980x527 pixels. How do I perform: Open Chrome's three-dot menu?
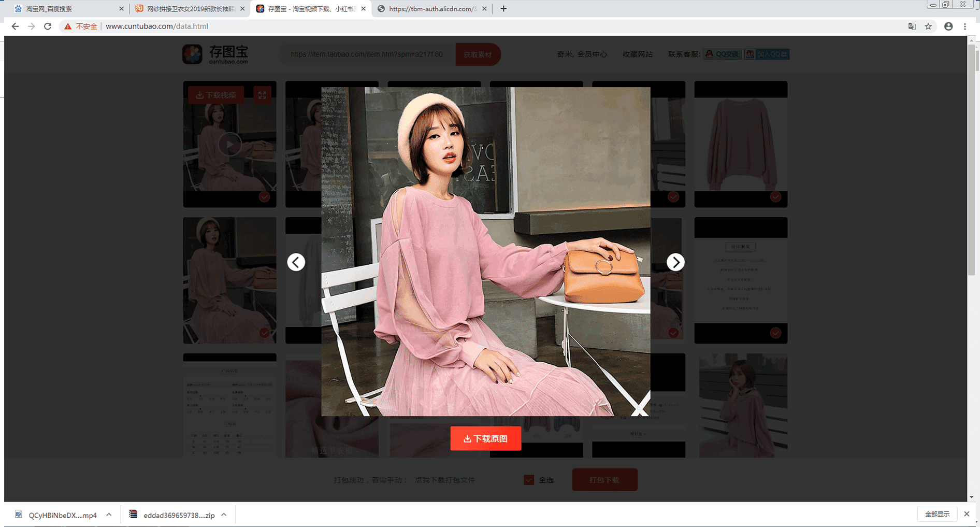[965, 26]
